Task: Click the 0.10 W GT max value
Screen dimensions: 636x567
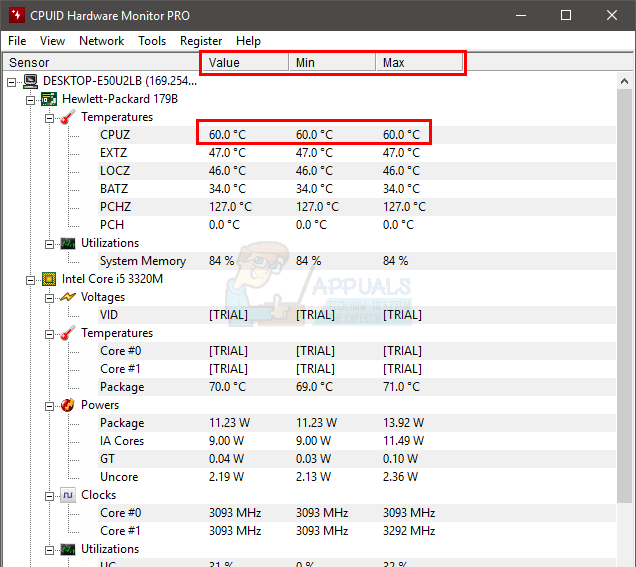Action: pyautogui.click(x=400, y=459)
